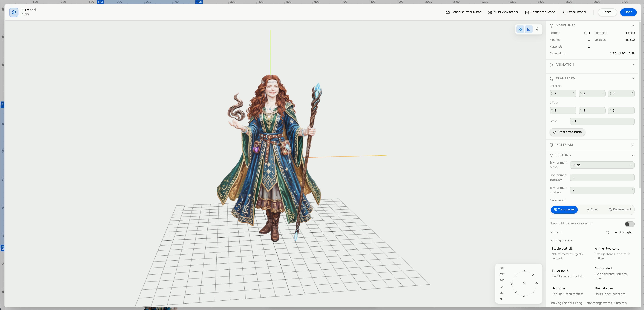The image size is (644, 310).
Task: Enable Show light markers in viewport
Action: 629,224
